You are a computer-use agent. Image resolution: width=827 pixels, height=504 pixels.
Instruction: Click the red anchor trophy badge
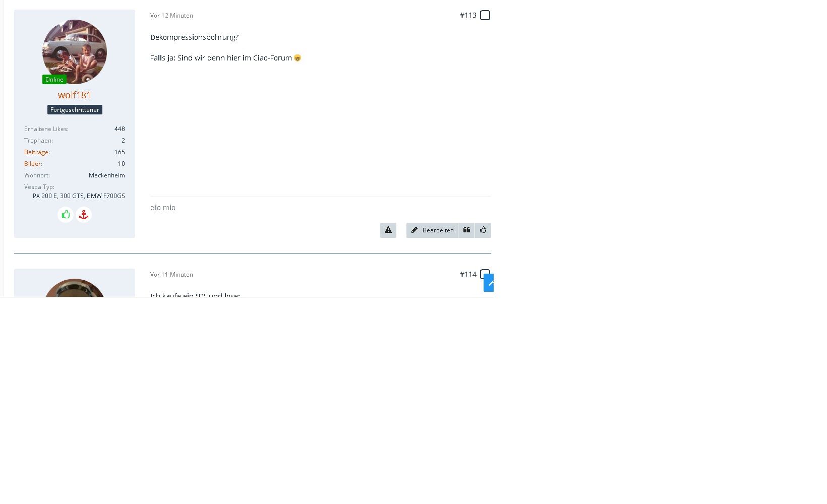point(84,215)
